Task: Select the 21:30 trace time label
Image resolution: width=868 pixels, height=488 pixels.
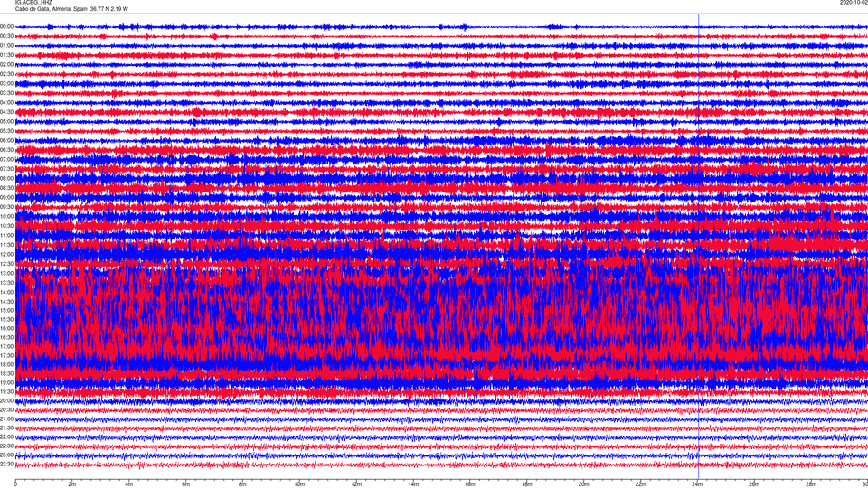Action: [6, 427]
